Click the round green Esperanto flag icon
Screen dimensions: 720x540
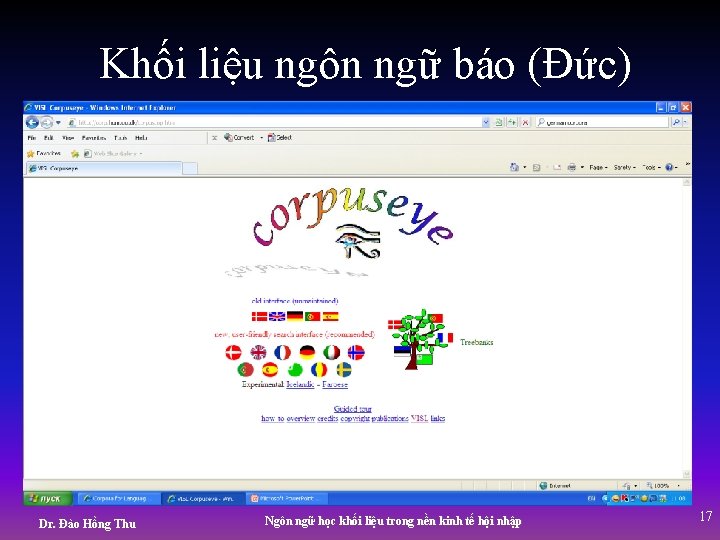pyautogui.click(x=295, y=369)
